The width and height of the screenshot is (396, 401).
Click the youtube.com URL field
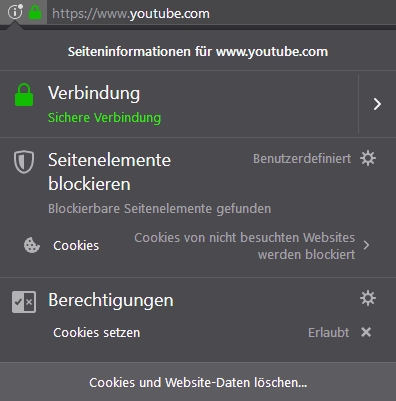click(x=220, y=13)
